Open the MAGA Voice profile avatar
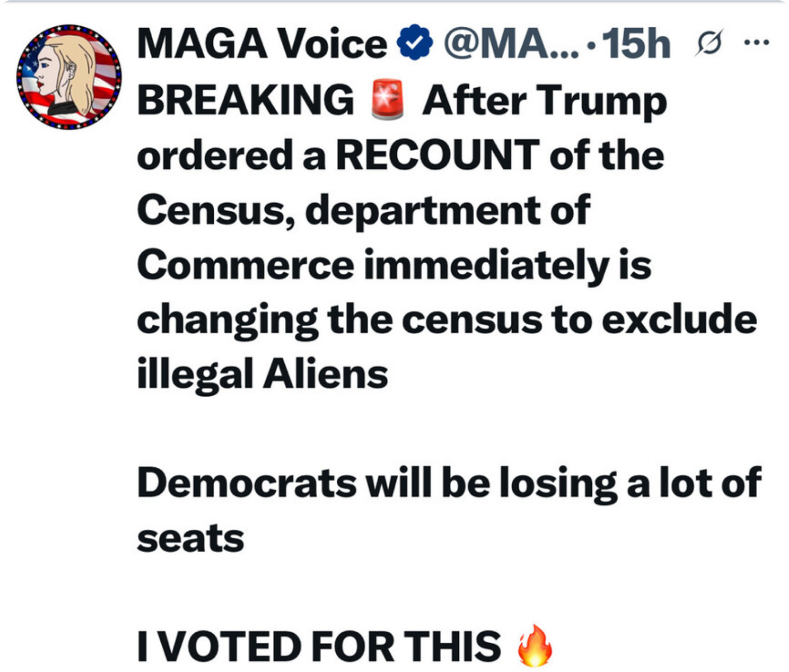The image size is (789, 672). tap(69, 77)
